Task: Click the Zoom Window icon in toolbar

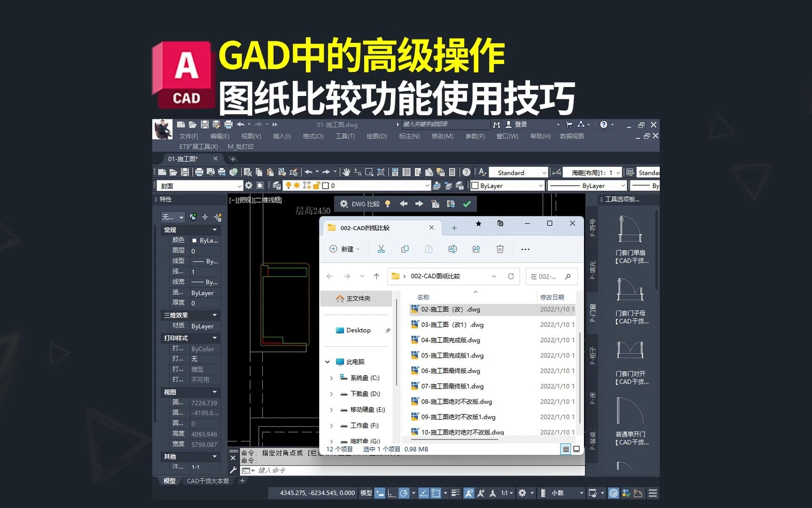Action: pos(369,172)
